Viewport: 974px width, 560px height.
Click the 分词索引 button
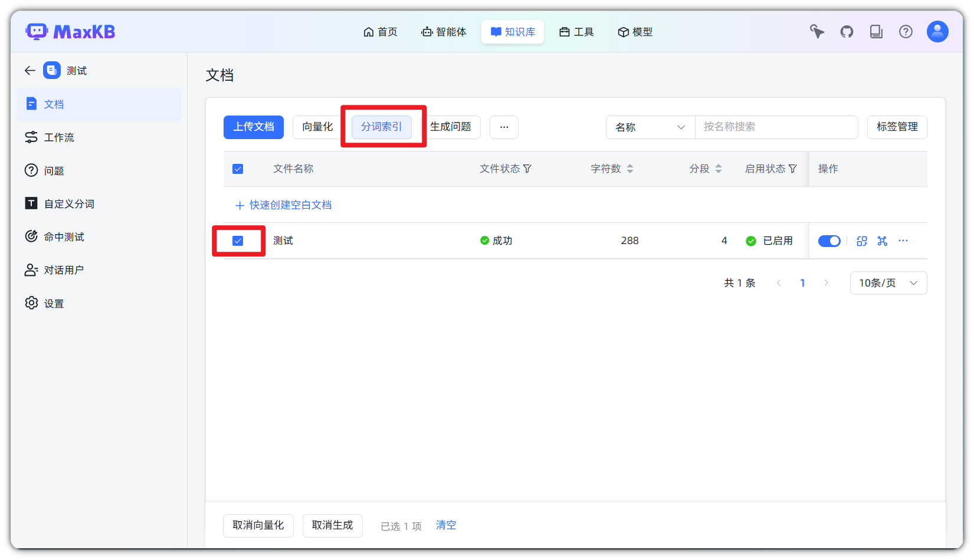coord(382,127)
